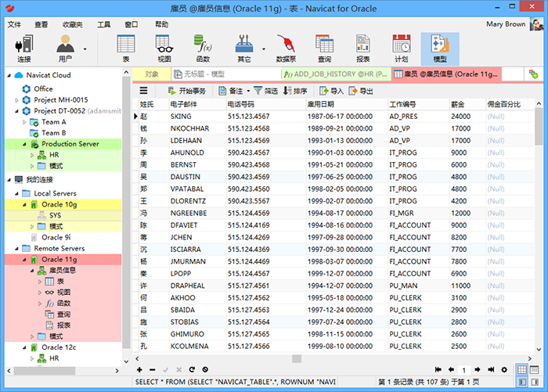Open the 模型 model toolbar icon
The height and width of the screenshot is (392, 548).
440,49
